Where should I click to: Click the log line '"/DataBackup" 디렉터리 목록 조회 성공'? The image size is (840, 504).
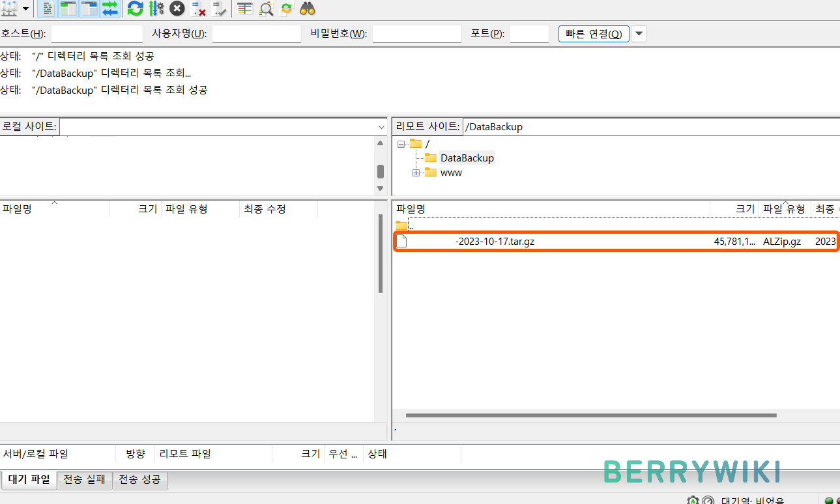tap(119, 90)
